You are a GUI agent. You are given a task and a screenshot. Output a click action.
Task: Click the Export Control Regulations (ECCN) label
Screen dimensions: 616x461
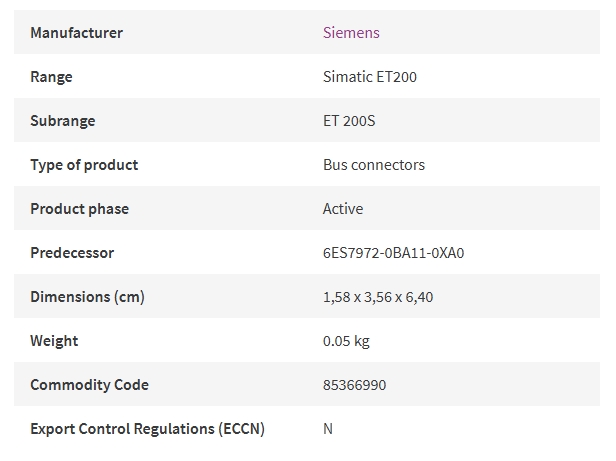coord(147,429)
